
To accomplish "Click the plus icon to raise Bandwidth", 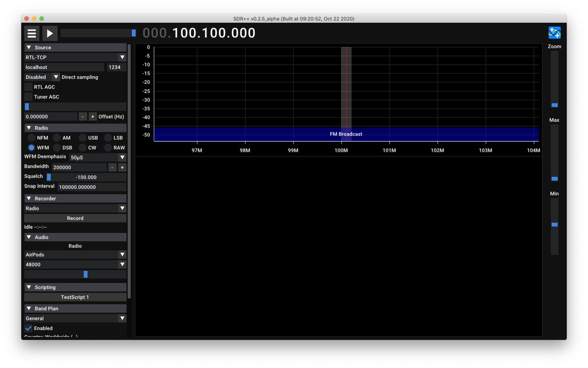I will click(x=122, y=167).
